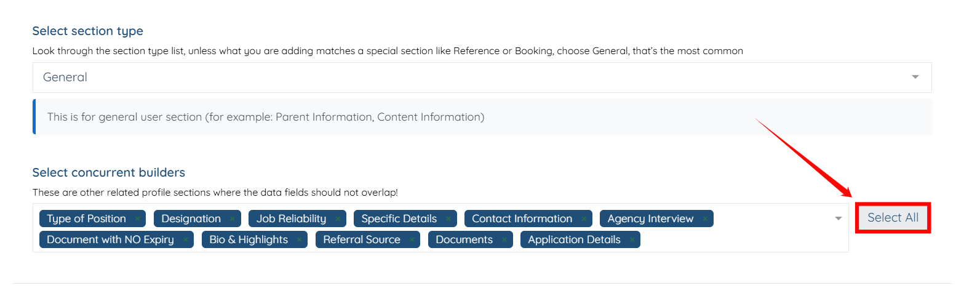Remove the Job Reliability tag
The image size is (980, 293).
[x=338, y=219]
